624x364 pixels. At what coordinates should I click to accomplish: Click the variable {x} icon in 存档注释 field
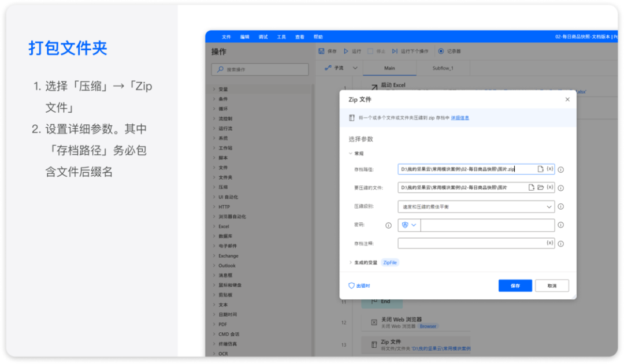[549, 243]
